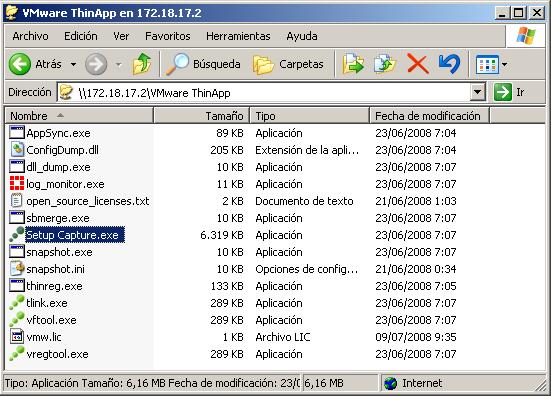
Task: Click the thinreg.exe file name
Action: [x=54, y=286]
